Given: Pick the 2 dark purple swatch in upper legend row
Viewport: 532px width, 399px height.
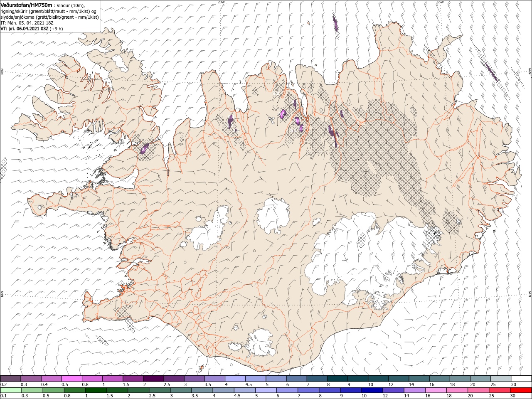Looking at the screenshot, I should 153,379.
